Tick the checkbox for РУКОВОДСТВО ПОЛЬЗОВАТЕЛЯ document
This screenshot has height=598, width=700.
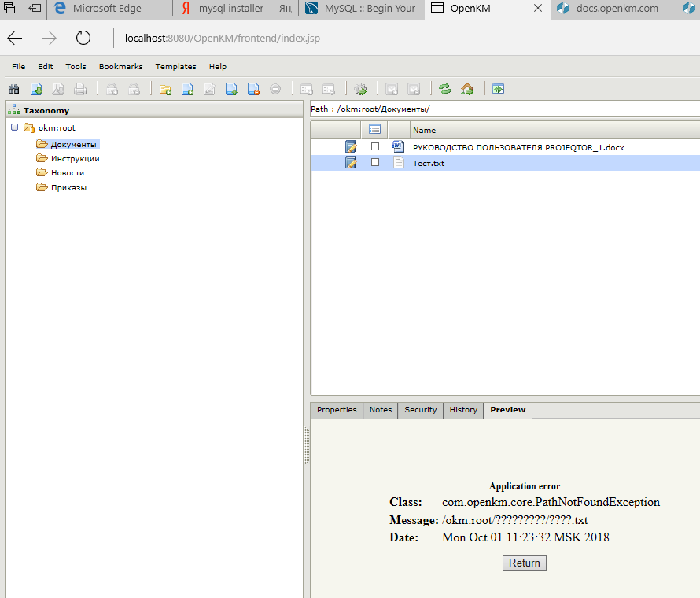375,146
